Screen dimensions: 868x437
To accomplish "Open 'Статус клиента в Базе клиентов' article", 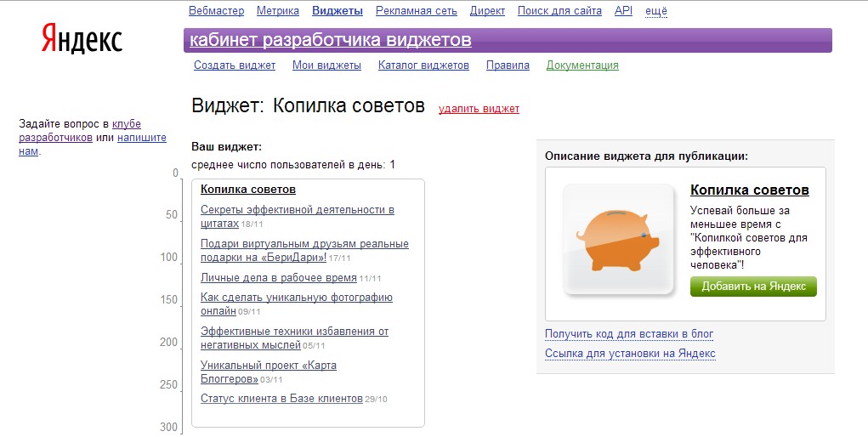I will pyautogui.click(x=281, y=399).
